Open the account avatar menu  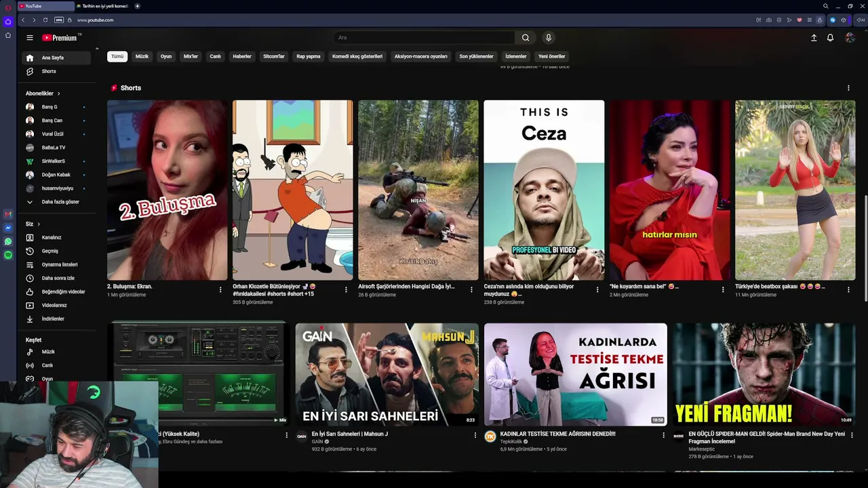(x=850, y=38)
